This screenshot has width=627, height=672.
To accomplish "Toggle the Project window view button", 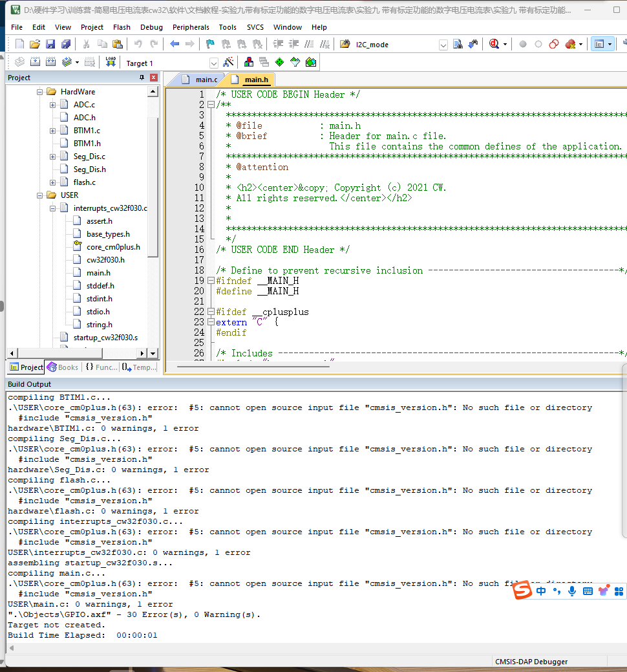I will pos(599,44).
